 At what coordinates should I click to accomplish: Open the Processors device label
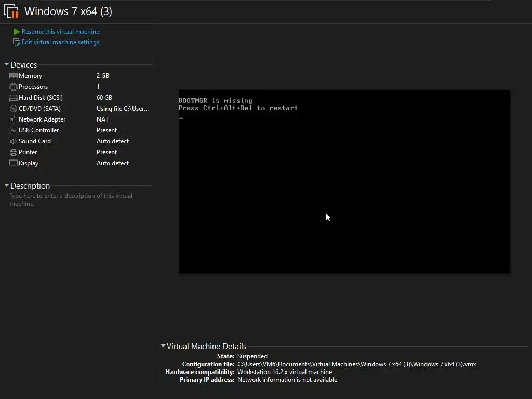[x=33, y=87]
